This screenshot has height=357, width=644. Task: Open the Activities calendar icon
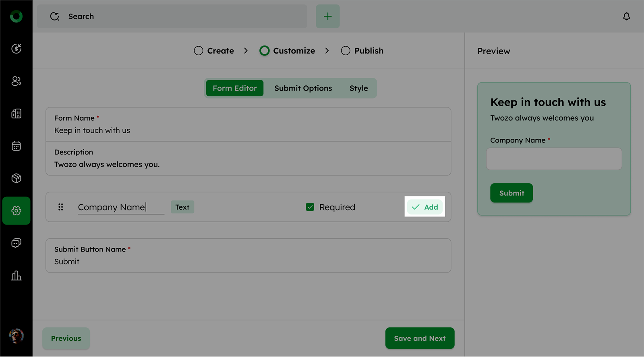16,146
